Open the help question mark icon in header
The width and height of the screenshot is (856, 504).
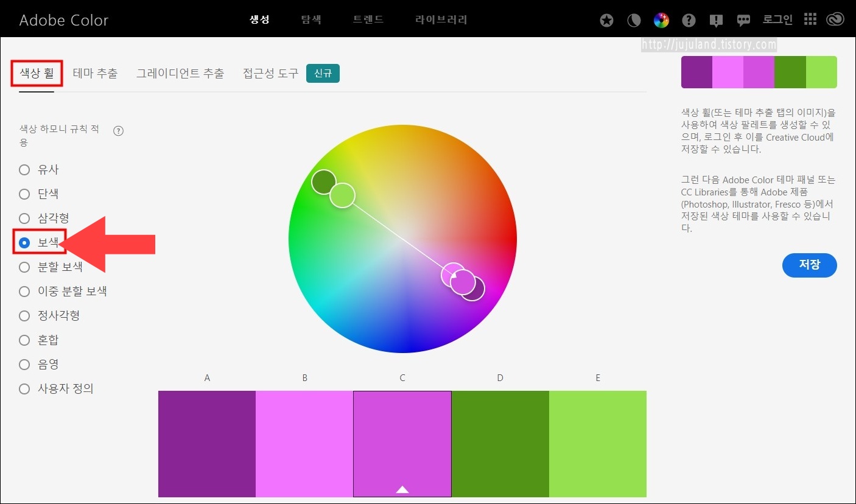click(689, 21)
